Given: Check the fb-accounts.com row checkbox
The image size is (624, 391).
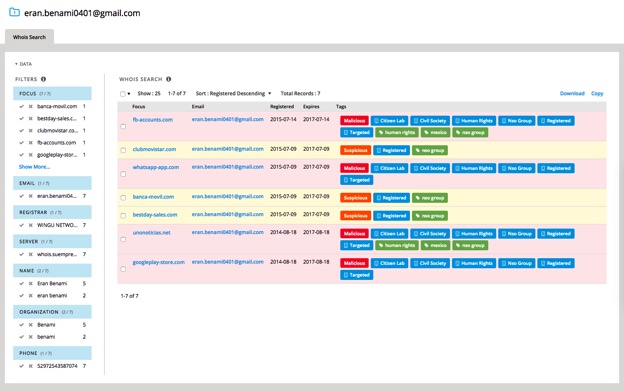Looking at the screenshot, I should tap(123, 126).
